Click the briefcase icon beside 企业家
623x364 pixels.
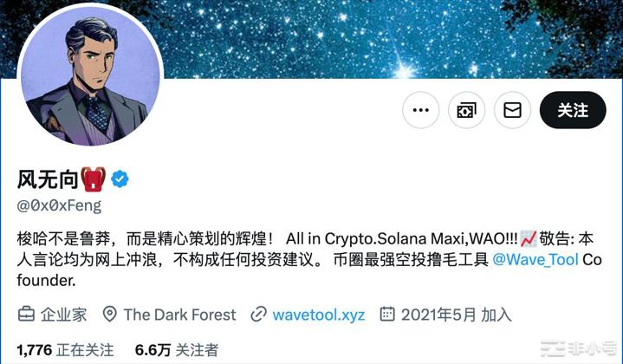pyautogui.click(x=26, y=314)
